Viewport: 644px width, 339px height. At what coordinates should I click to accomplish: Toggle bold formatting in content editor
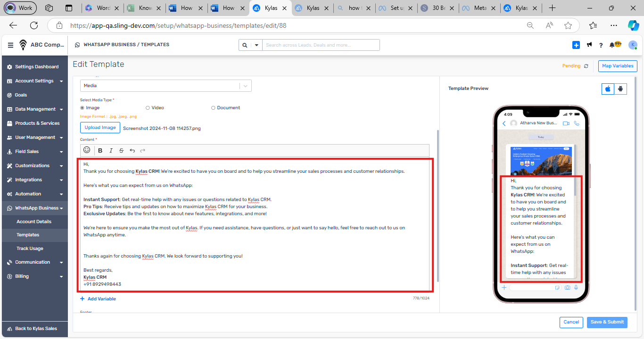pyautogui.click(x=100, y=150)
